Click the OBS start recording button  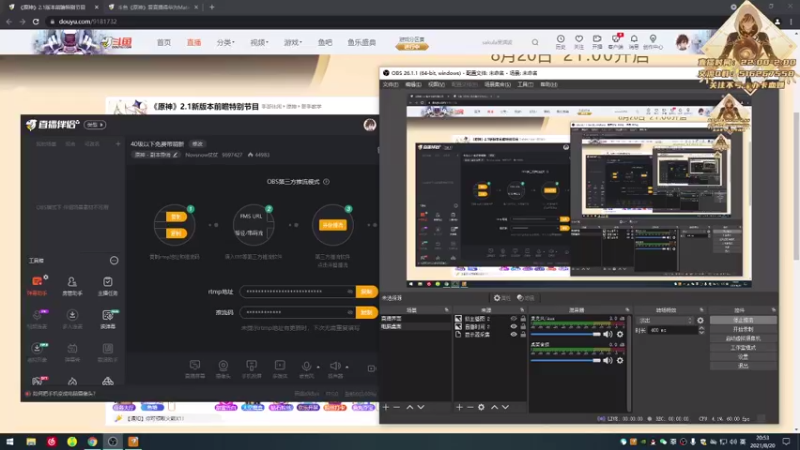pyautogui.click(x=743, y=329)
